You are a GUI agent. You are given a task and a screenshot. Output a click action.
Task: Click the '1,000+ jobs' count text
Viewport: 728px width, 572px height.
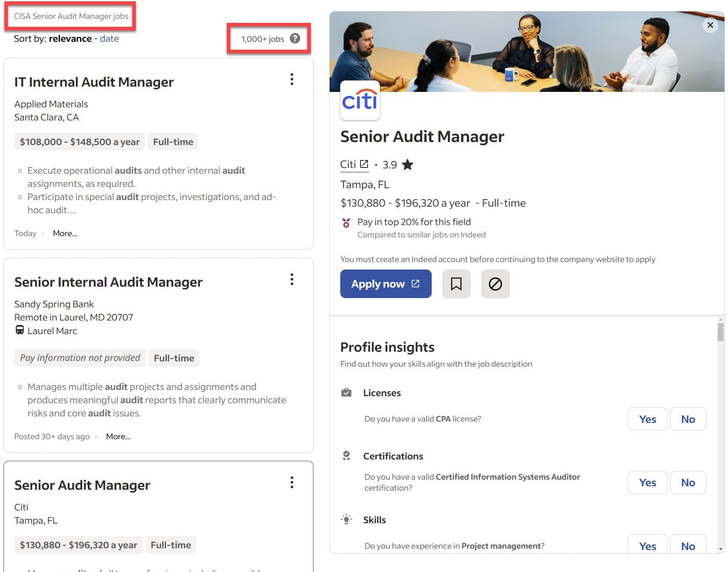click(262, 39)
